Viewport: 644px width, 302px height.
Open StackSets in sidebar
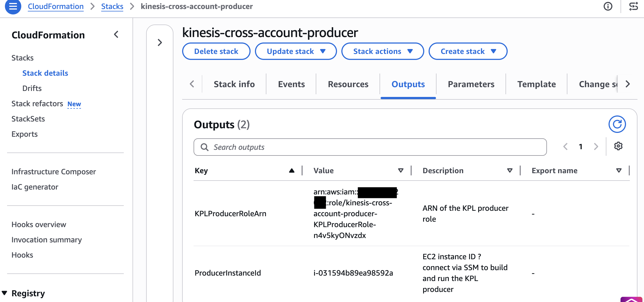pos(28,119)
